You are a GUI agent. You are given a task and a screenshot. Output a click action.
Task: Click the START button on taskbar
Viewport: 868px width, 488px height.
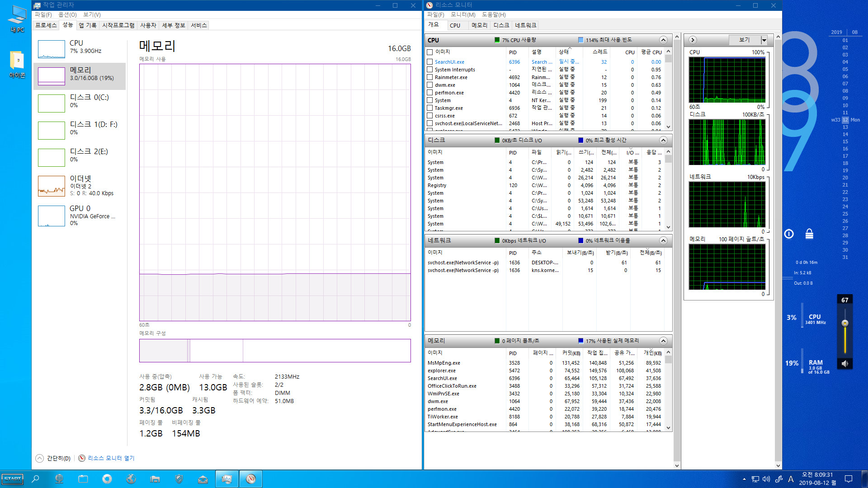click(13, 479)
